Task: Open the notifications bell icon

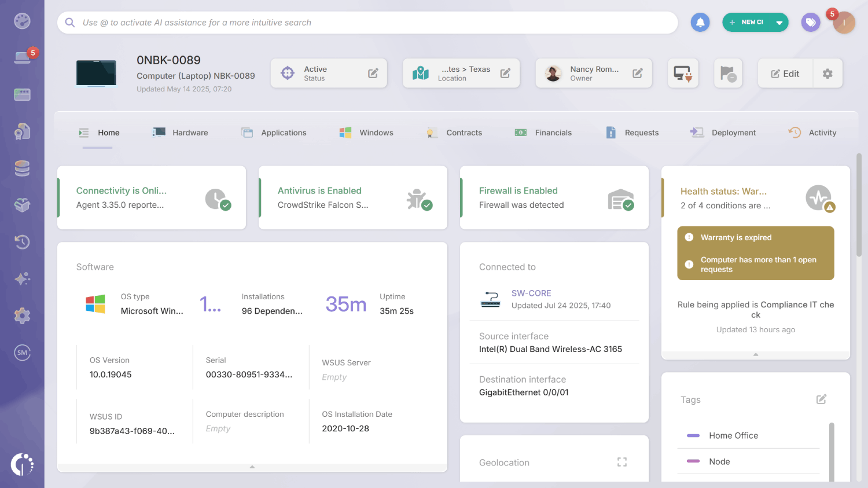Action: click(x=700, y=22)
